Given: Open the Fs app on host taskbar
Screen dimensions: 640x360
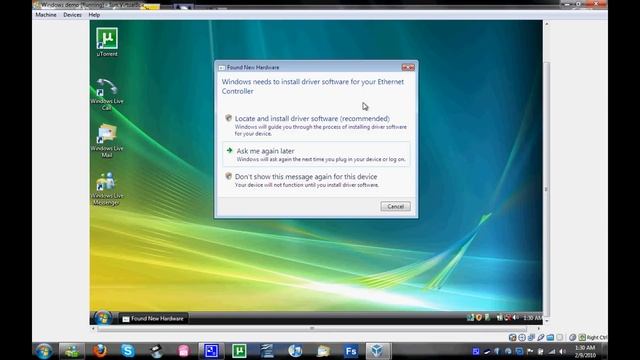Looking at the screenshot, I should [351, 351].
